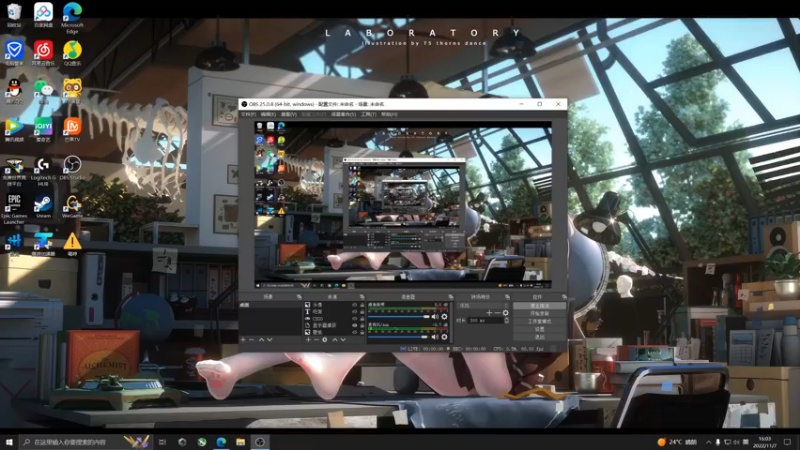Mute the Desktop Audio speaker icon
Image resolution: width=800 pixels, height=450 pixels.
click(x=435, y=317)
